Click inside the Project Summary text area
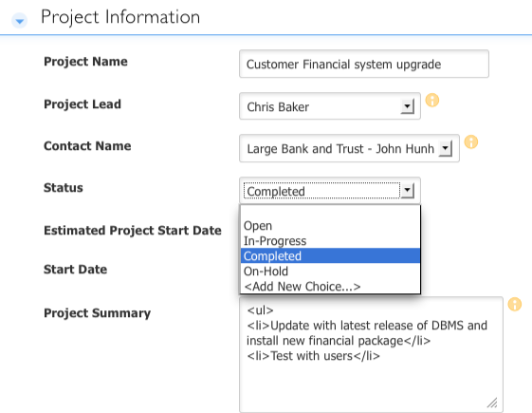Screen dimensions: 532x413 [371, 354]
